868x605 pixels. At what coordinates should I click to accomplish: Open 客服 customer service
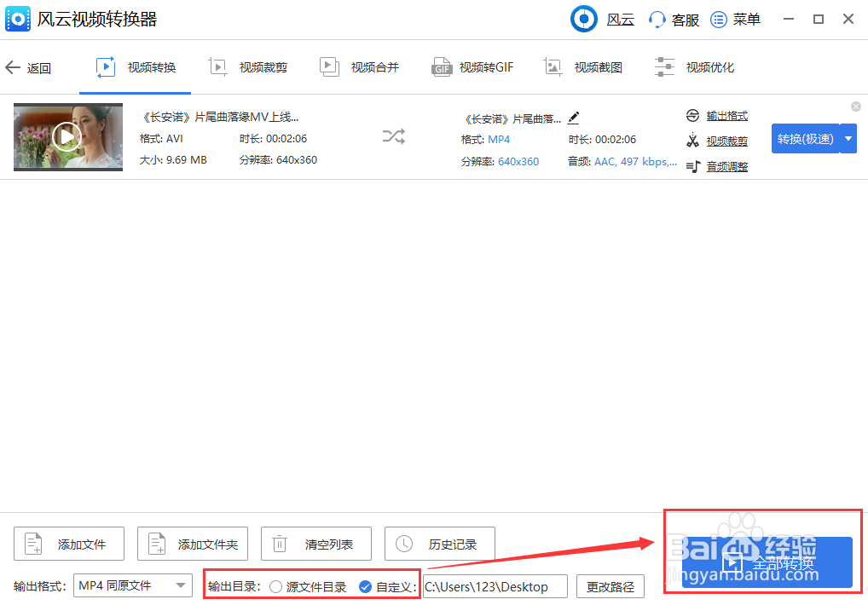673,19
